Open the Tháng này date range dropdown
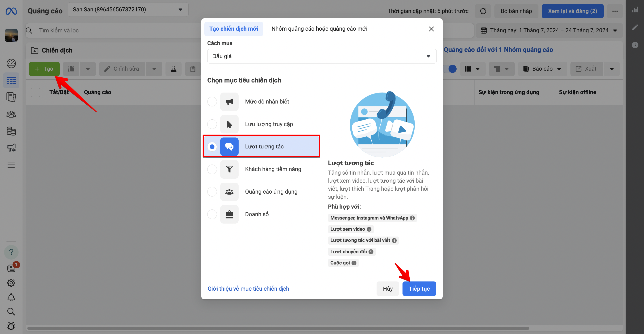644x334 pixels. coord(549,30)
